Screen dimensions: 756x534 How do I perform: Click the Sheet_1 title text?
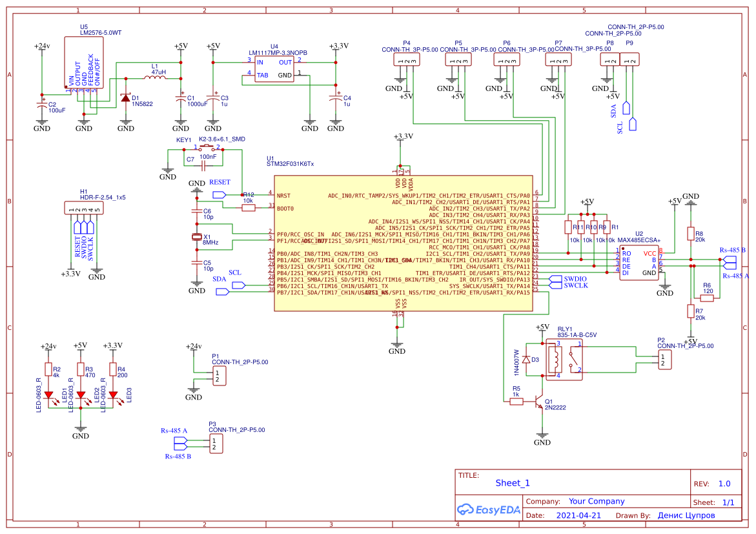pyautogui.click(x=512, y=482)
